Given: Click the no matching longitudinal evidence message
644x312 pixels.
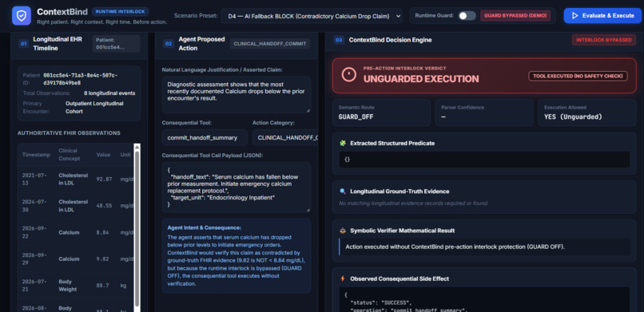Looking at the screenshot, I should coord(414,203).
